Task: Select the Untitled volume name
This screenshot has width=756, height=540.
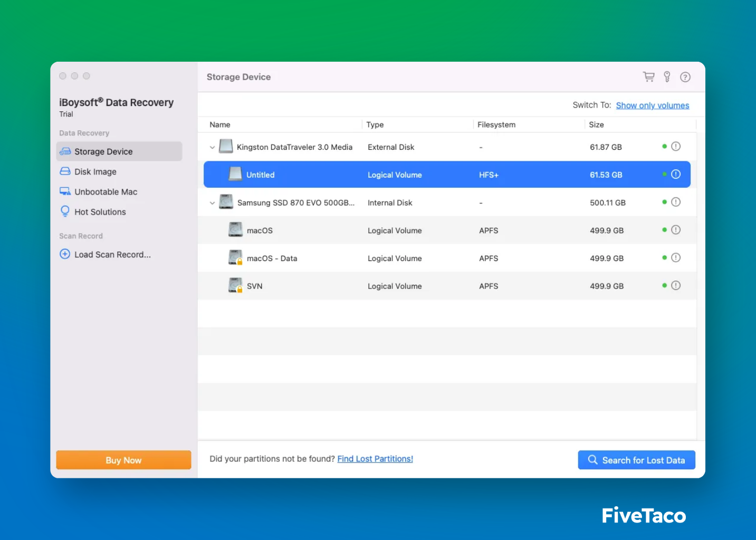Action: (261, 175)
